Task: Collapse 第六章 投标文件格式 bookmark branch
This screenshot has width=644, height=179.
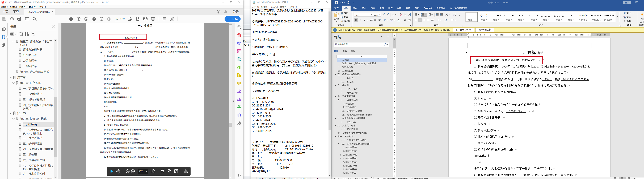Action: (x=14, y=119)
